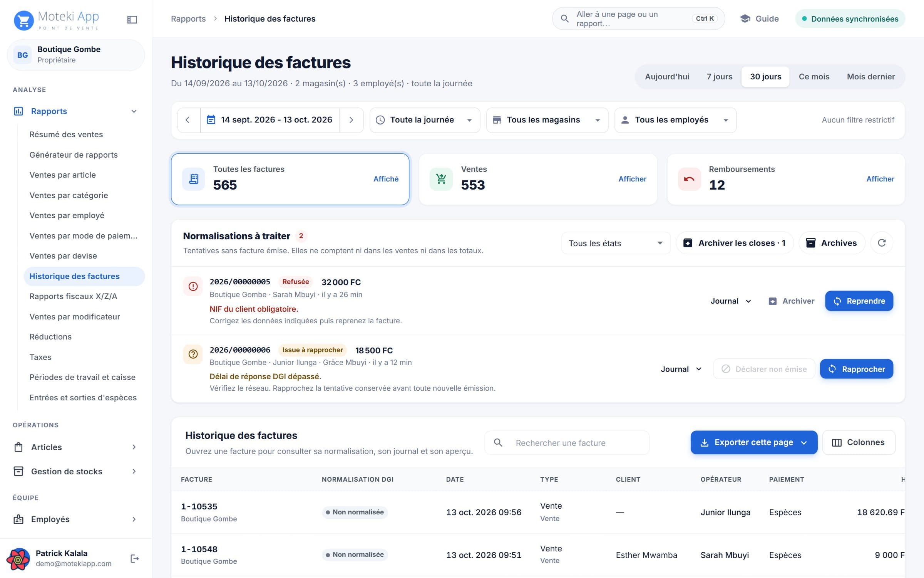Viewport: 924px width, 578px height.
Task: Click the receipt icon on Toutes les factures
Action: coord(194,179)
